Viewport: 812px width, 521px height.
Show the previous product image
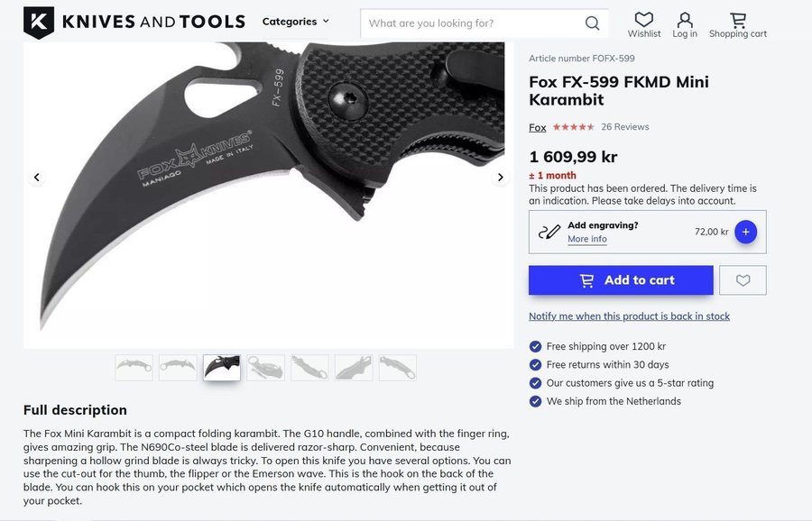[37, 178]
